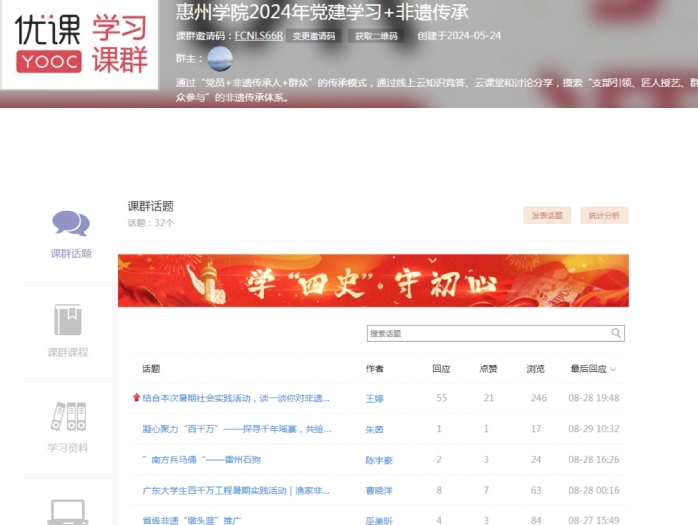Open 学习资料 binder icon

click(68, 416)
